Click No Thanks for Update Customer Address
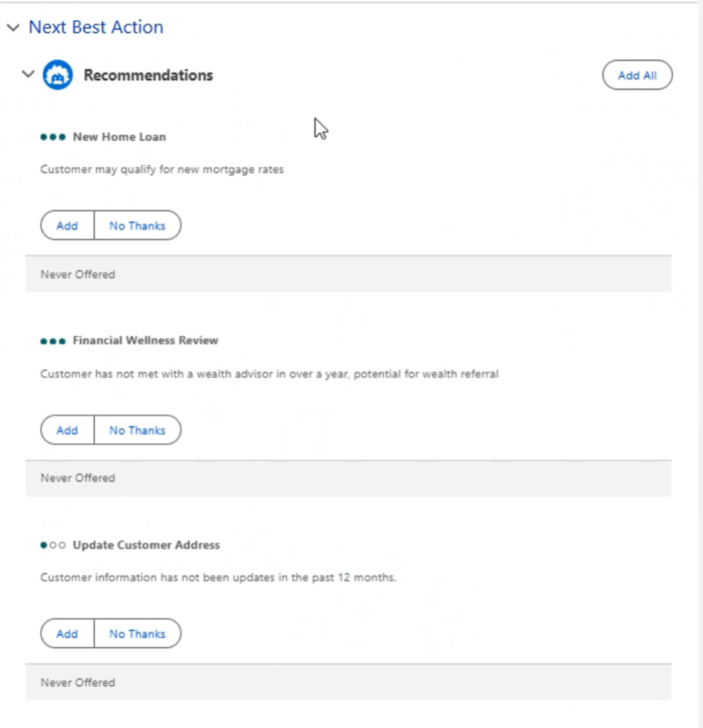 coord(138,634)
